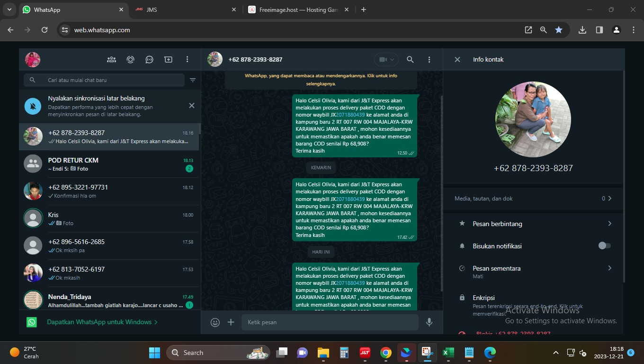The height and width of the screenshot is (364, 644).
Task: Open Chrome profile menu
Action: 617,30
